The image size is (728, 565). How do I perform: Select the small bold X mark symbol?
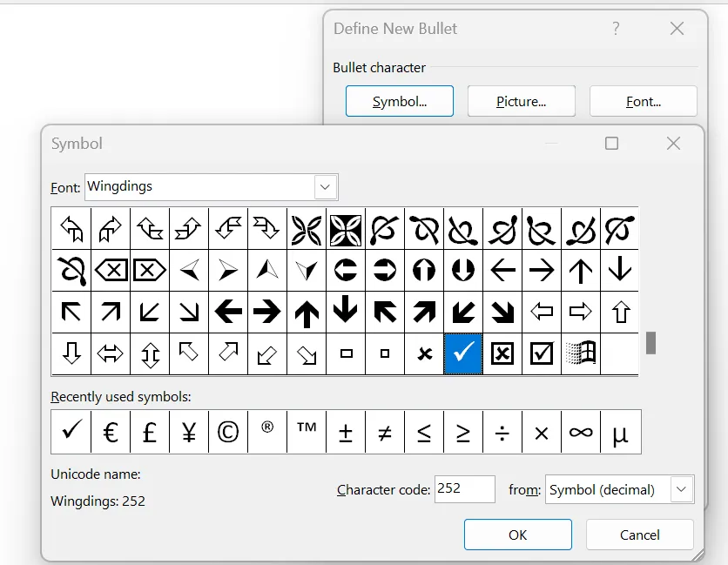point(424,353)
